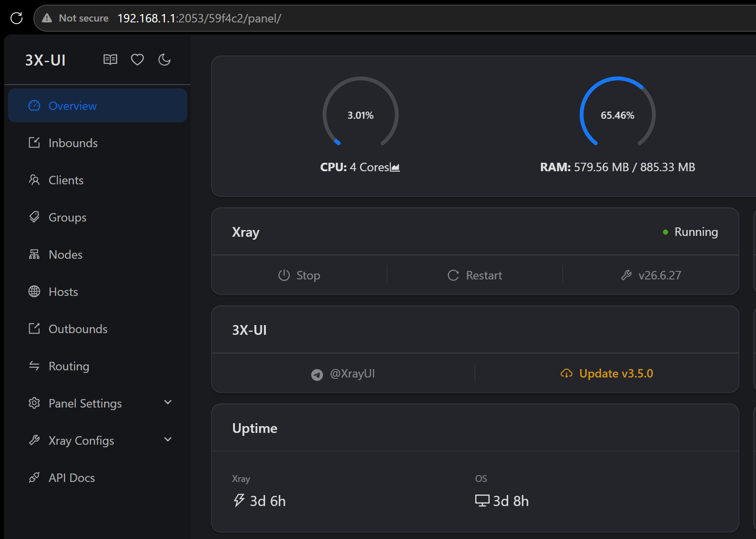Click the desktop monitor icon by OS uptime
This screenshot has height=539, width=756.
[482, 501]
